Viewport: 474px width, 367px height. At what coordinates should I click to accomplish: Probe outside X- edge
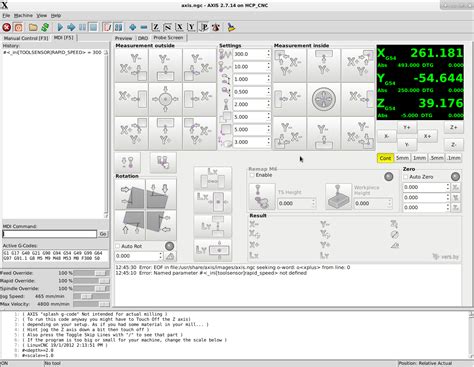point(199,99)
